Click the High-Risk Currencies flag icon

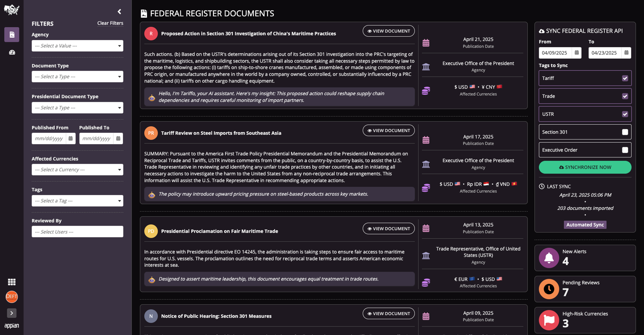click(x=549, y=320)
